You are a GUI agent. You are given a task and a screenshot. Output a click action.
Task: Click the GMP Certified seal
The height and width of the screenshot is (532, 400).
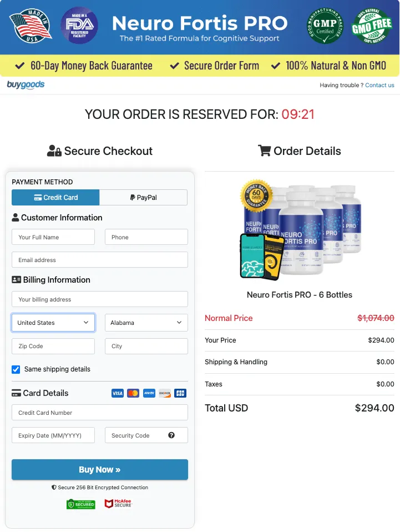pos(324,27)
